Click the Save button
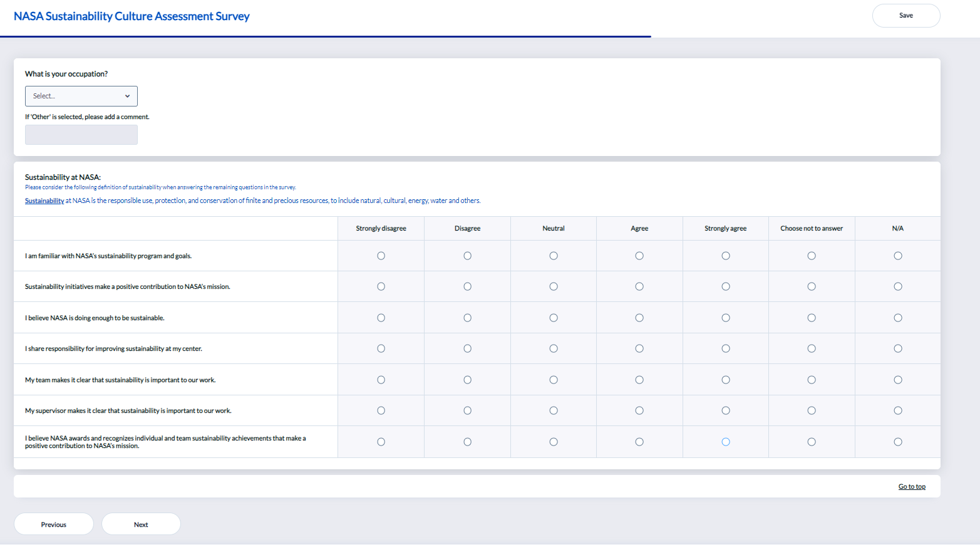This screenshot has width=980, height=547. point(905,16)
